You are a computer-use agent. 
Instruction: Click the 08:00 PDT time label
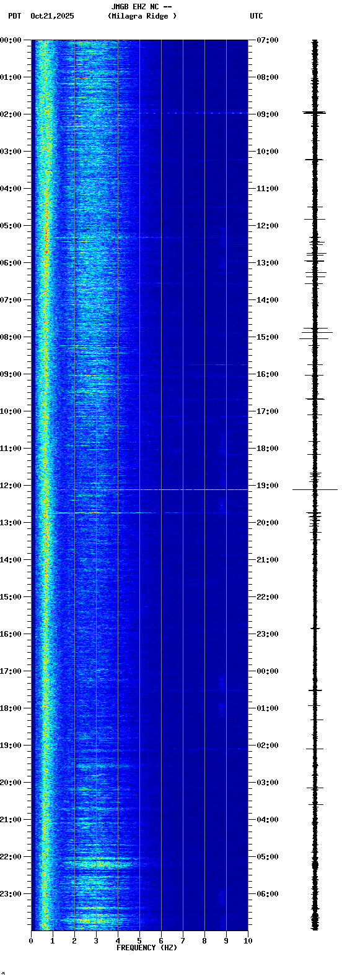(11, 337)
